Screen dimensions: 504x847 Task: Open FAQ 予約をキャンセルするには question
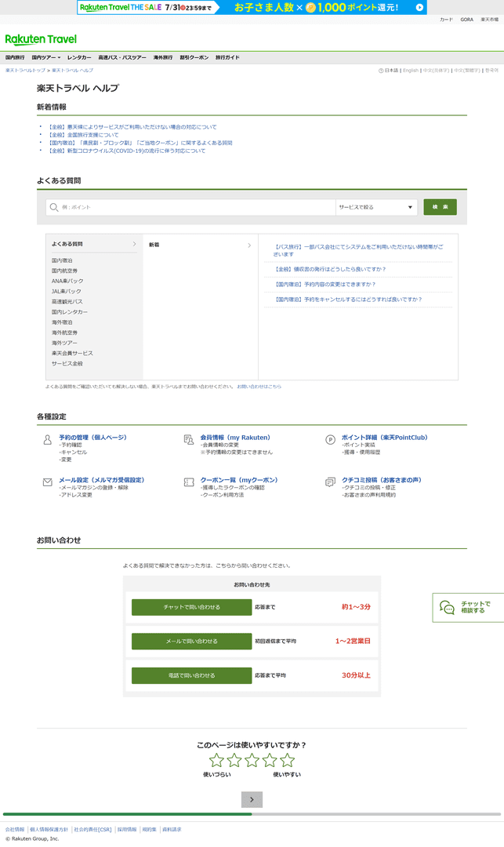pos(349,300)
